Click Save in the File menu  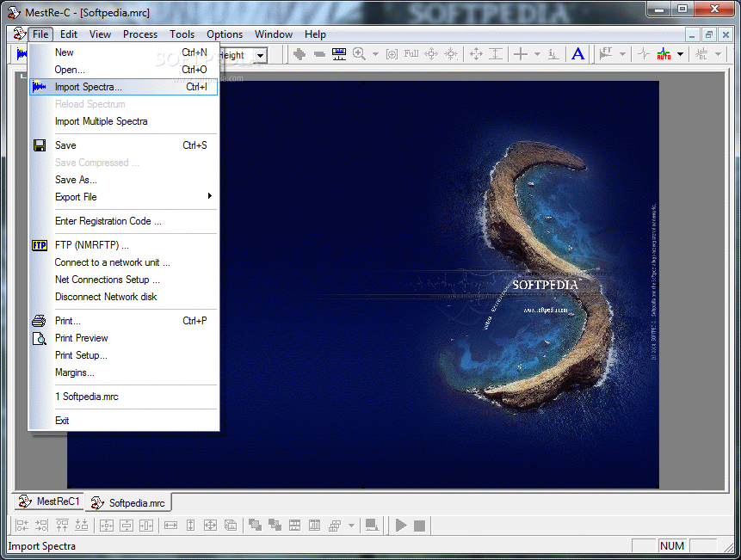tap(123, 145)
